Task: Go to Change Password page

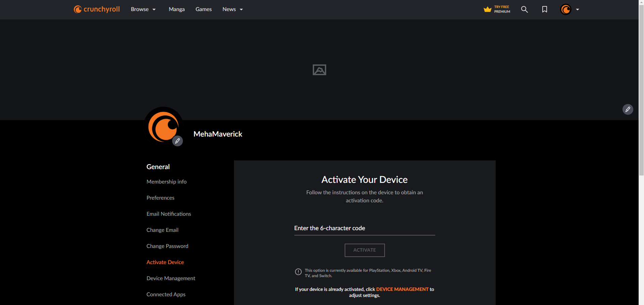Action: (x=167, y=246)
